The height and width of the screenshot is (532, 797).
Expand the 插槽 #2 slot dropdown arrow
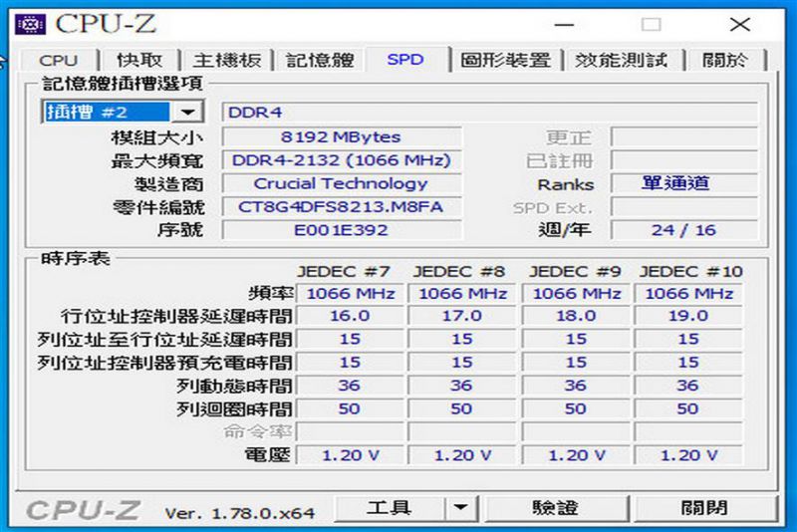pyautogui.click(x=187, y=112)
